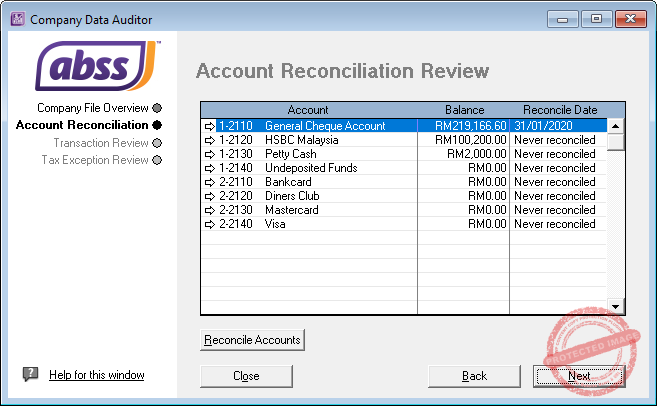The image size is (657, 406).
Task: Click the scroll up arrow of the account list
Action: coord(616,126)
